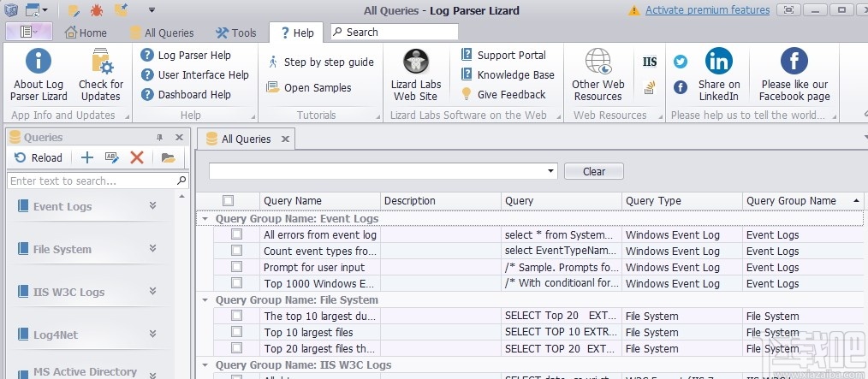Check the 'Top 1000 Windows E...' row

point(237,283)
